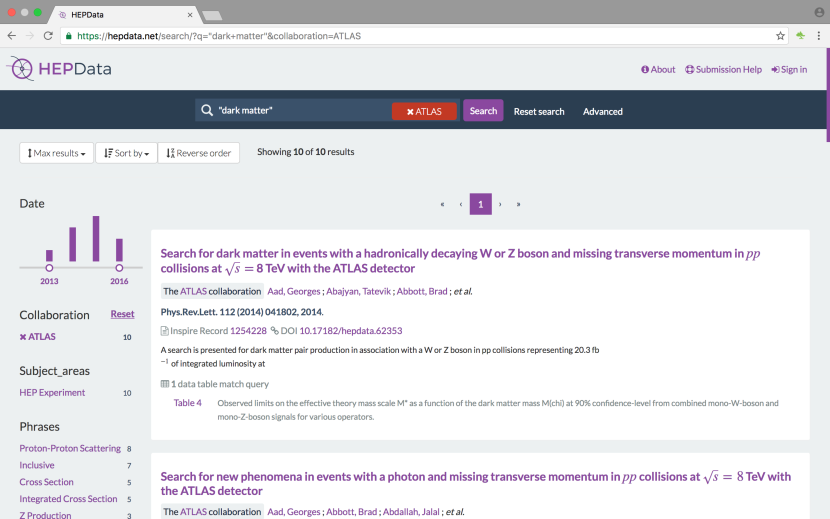
Task: Open DOI 10.17182/hepdata.62353
Action: [x=351, y=331]
